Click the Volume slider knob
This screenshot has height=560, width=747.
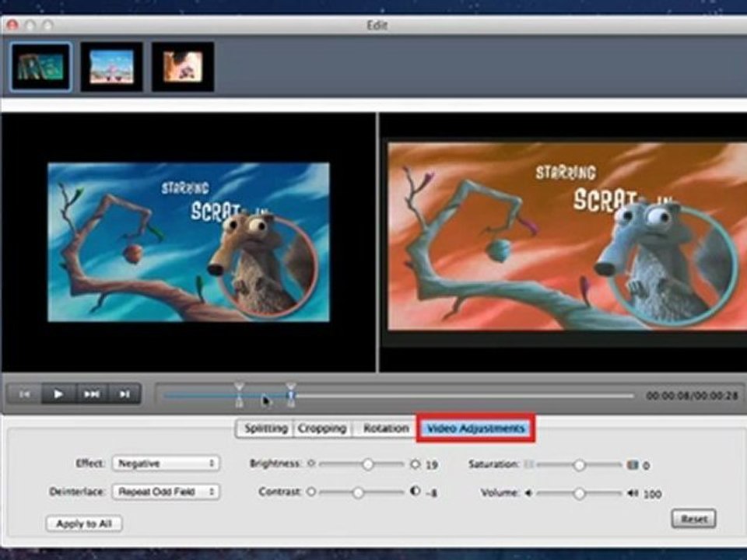click(x=579, y=494)
